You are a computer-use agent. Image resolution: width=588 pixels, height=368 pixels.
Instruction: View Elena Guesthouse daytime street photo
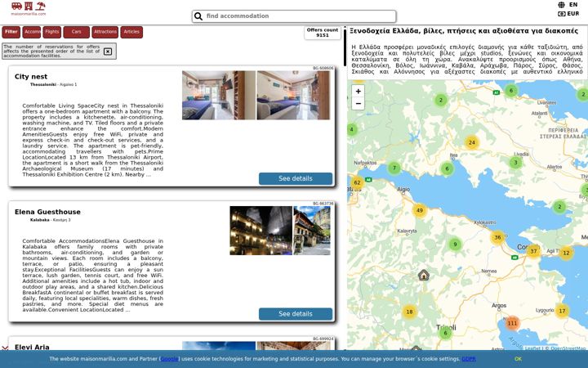tap(312, 231)
